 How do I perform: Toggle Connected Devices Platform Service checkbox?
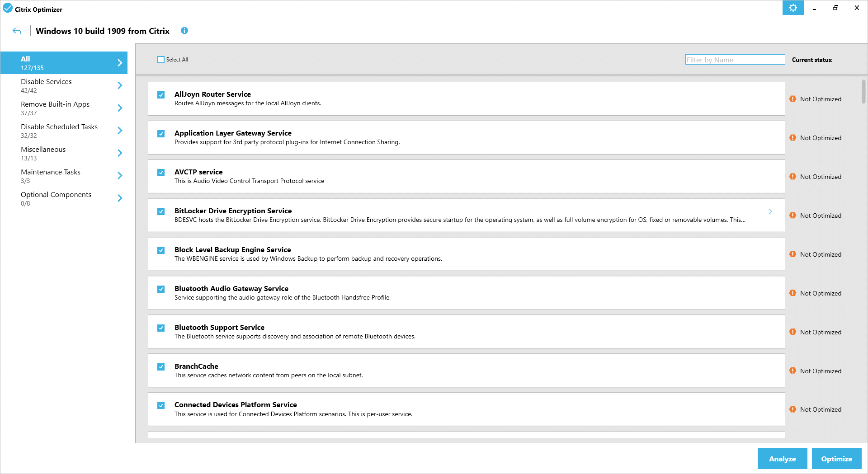pyautogui.click(x=161, y=405)
